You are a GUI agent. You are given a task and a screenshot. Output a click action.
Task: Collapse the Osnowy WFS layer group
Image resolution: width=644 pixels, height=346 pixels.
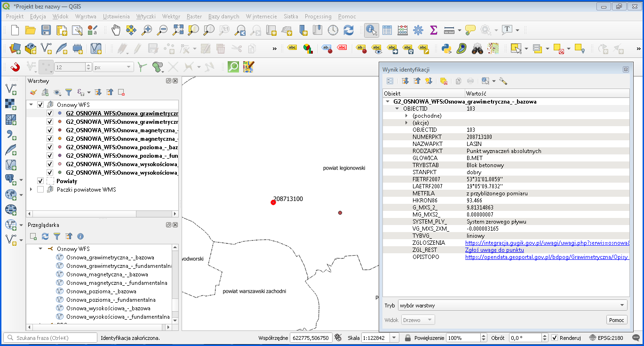coord(32,105)
